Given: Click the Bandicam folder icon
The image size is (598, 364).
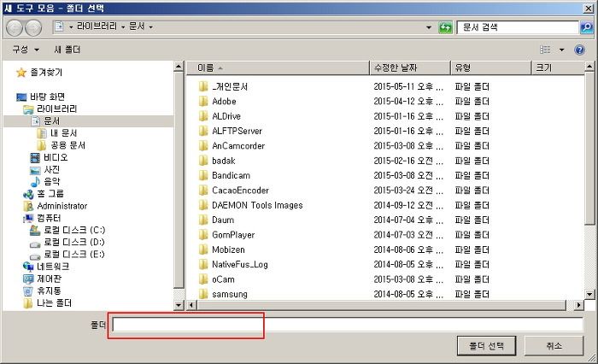Looking at the screenshot, I should tap(203, 175).
